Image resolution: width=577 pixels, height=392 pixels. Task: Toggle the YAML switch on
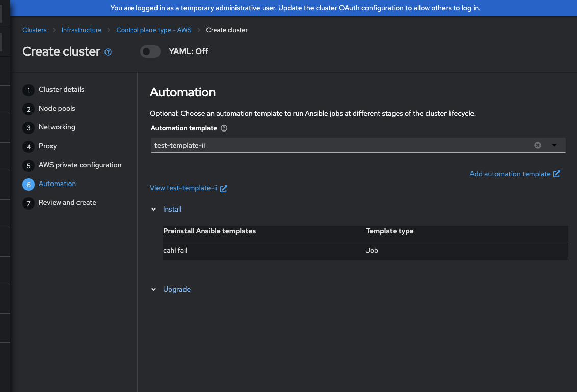pyautogui.click(x=150, y=51)
